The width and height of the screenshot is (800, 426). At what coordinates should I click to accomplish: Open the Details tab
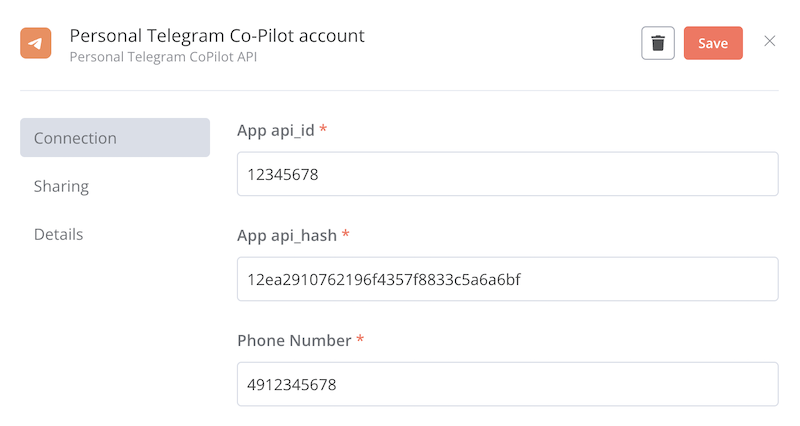(x=59, y=234)
